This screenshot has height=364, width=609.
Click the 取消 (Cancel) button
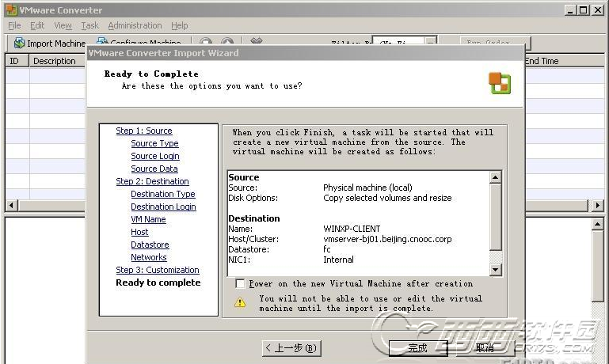[x=485, y=347]
